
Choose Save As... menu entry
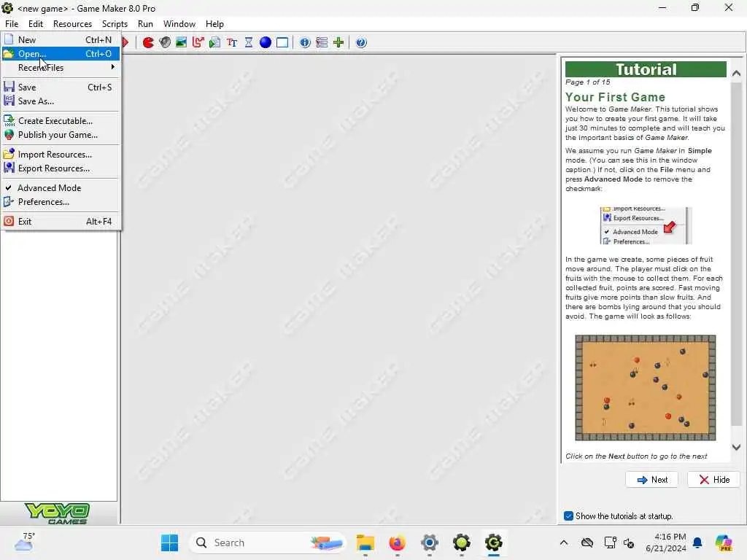[61, 101]
